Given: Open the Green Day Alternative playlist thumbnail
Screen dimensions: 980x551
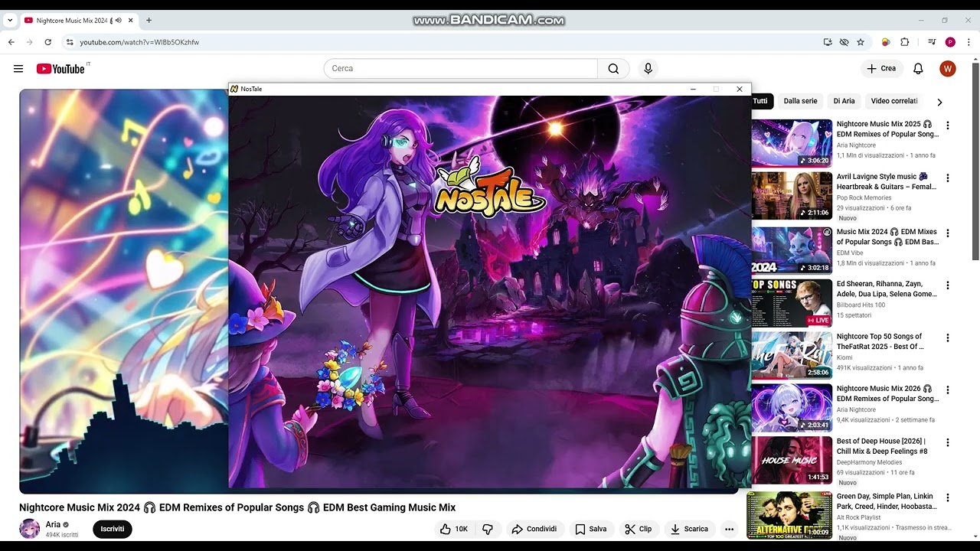Looking at the screenshot, I should pyautogui.click(x=791, y=515).
